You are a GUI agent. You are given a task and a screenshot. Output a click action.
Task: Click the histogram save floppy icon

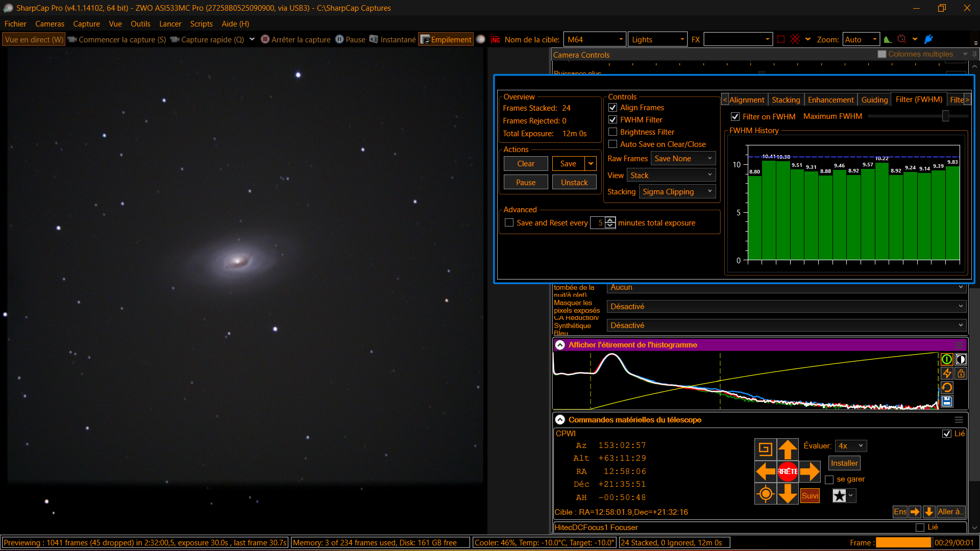[x=947, y=402]
